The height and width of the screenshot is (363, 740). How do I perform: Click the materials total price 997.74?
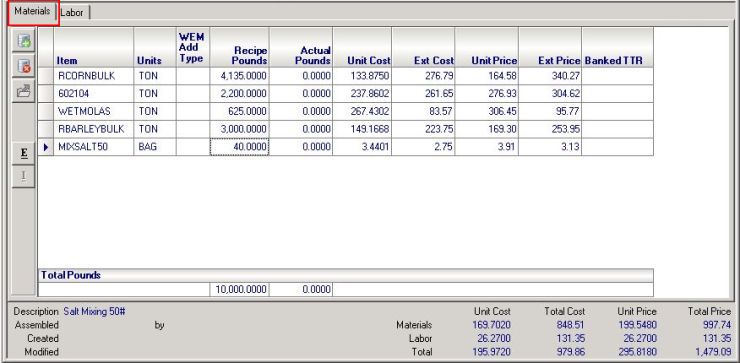pos(716,325)
